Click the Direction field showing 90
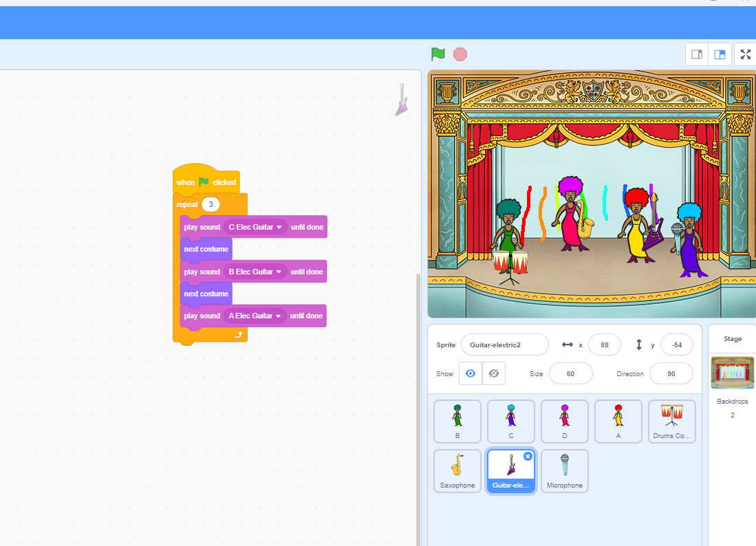This screenshot has height=546, width=756. point(671,373)
